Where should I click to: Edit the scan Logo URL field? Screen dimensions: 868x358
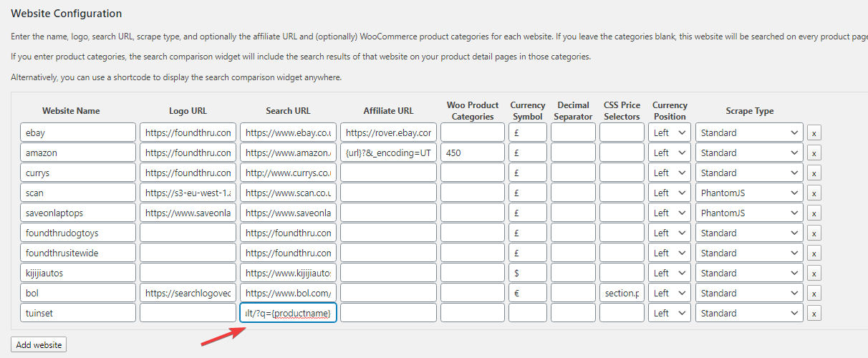188,193
